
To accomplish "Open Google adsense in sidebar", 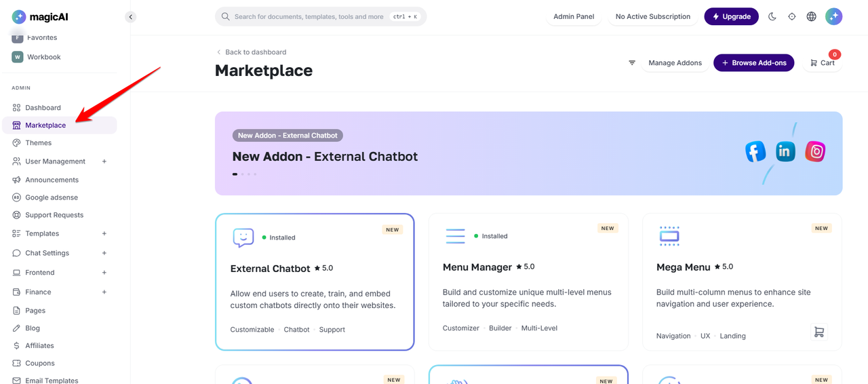I will (52, 197).
